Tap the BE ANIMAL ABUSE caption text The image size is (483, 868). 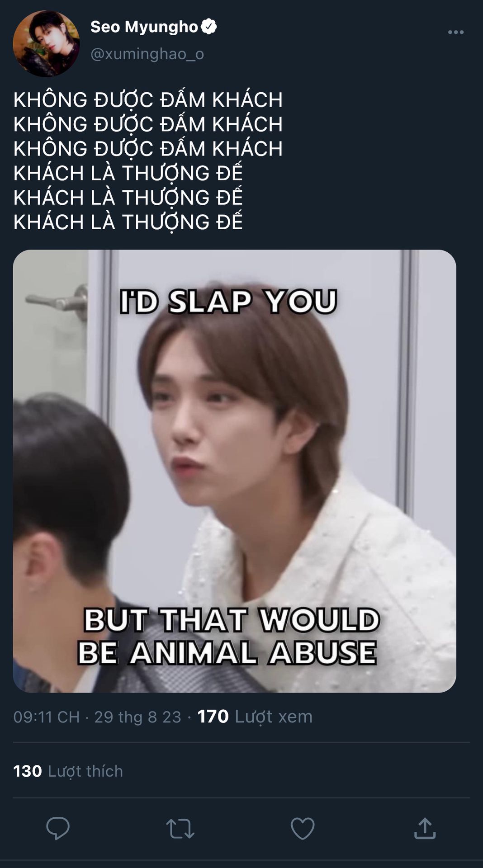227,652
